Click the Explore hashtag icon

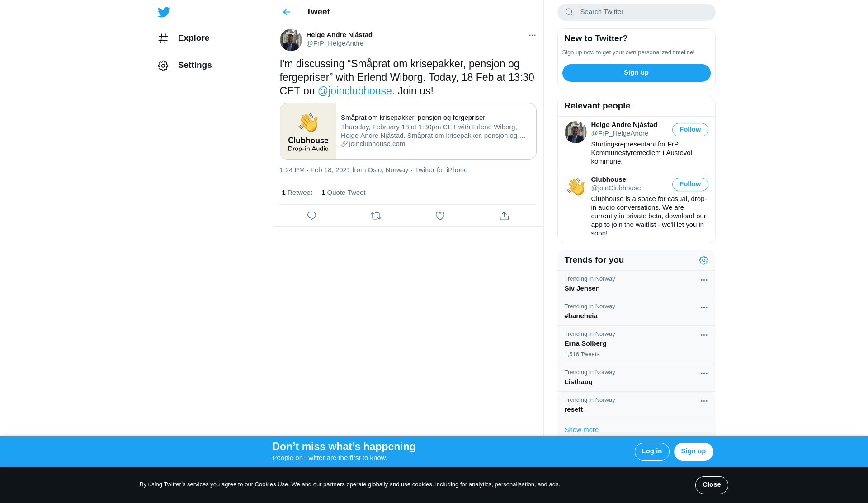click(163, 38)
